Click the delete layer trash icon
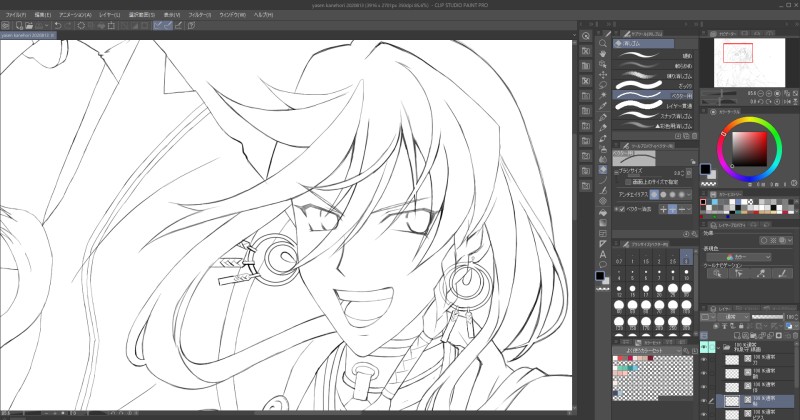Image resolution: width=800 pixels, height=420 pixels. (x=794, y=335)
